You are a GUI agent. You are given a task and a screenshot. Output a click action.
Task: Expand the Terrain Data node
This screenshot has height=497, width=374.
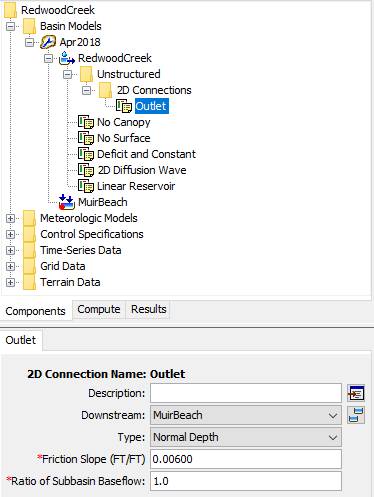pyautogui.click(x=10, y=282)
